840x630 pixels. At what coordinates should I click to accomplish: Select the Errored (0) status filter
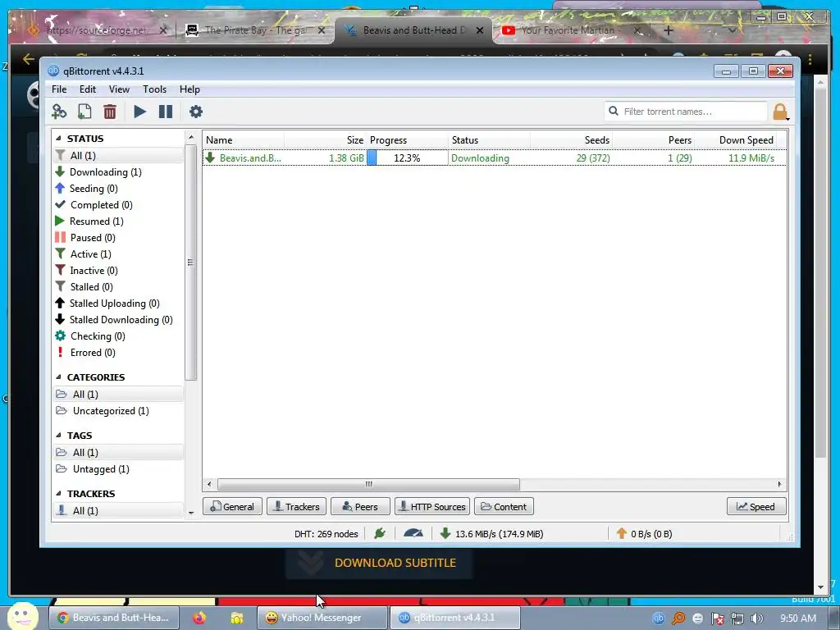(92, 353)
